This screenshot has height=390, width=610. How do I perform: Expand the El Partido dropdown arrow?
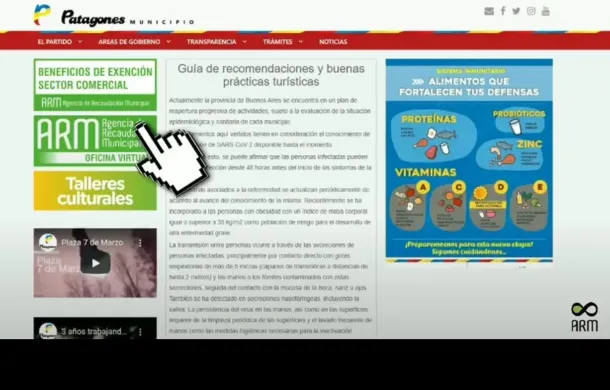(80, 42)
